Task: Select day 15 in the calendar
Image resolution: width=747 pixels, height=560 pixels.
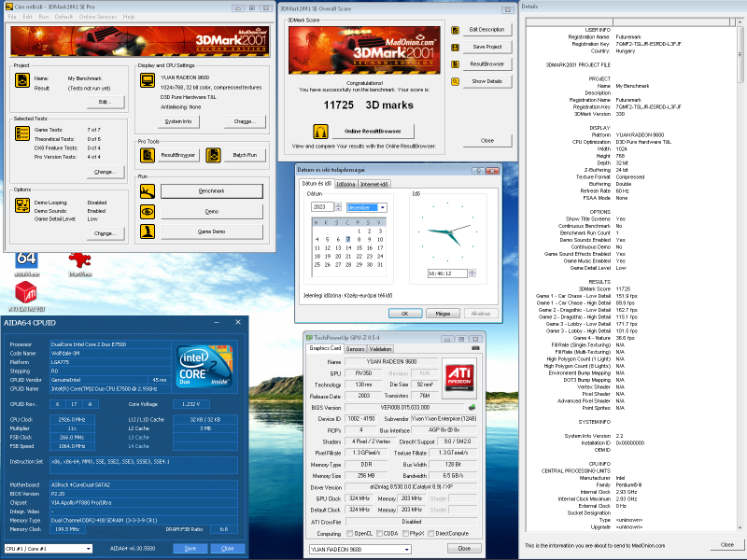Action: point(359,247)
